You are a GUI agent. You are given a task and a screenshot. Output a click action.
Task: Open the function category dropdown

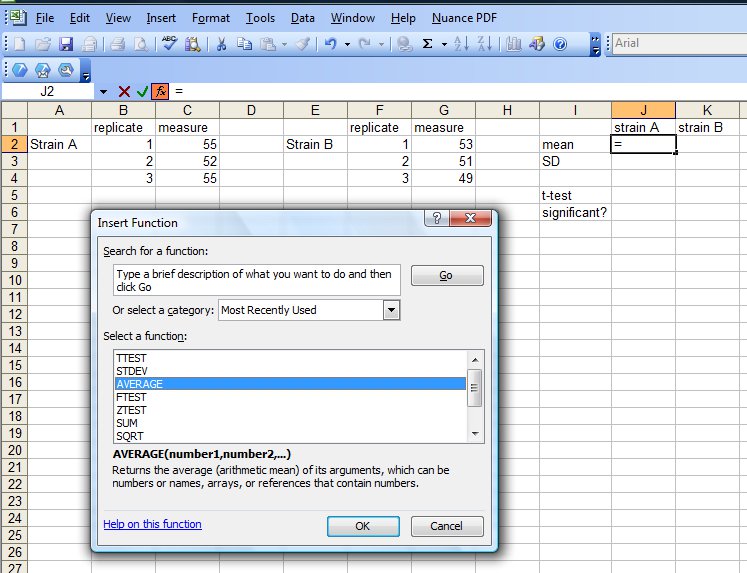tap(391, 310)
